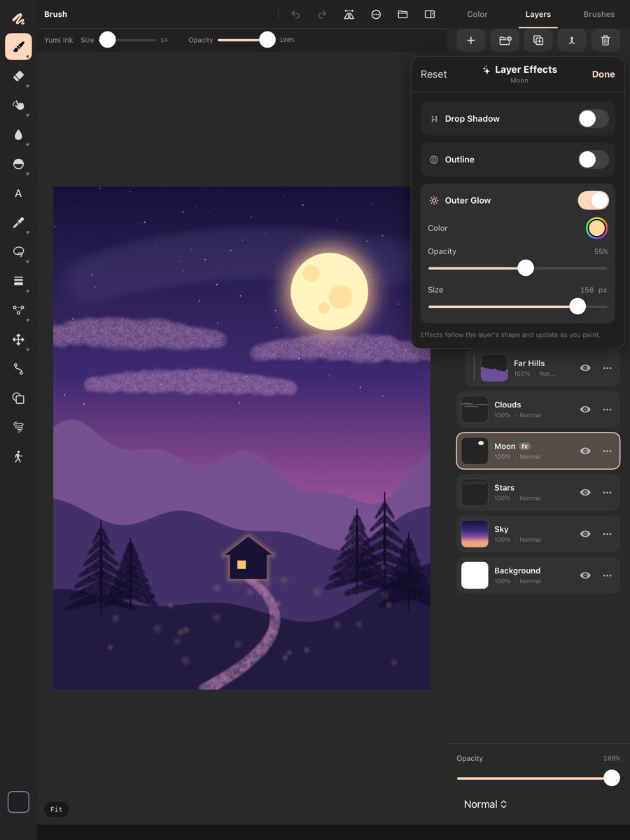The width and height of the screenshot is (630, 840).
Task: Enable the Drop Shadow effect
Action: [593, 118]
